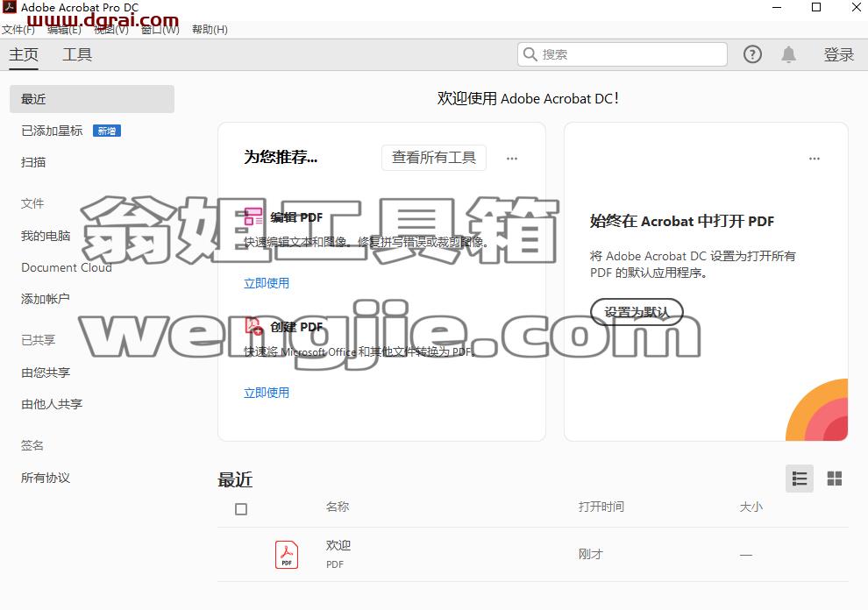The height and width of the screenshot is (610, 868).
Task: Click the 查看所有工具 button
Action: [x=434, y=158]
